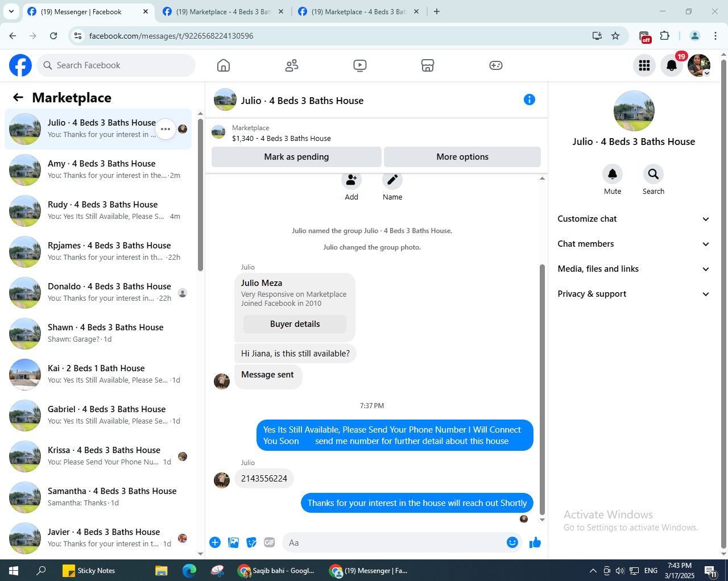
Task: Open Kai 2 Beds 1 Bath chat
Action: (98, 375)
